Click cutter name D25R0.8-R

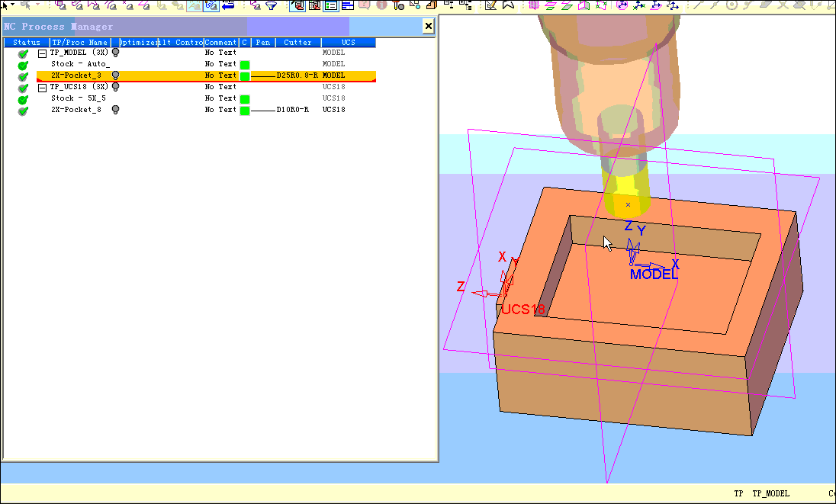[297, 75]
